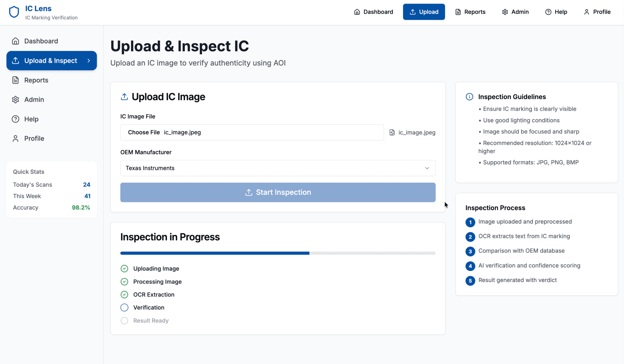
Task: Mark the Verification step circle as complete
Action: pyautogui.click(x=124, y=307)
